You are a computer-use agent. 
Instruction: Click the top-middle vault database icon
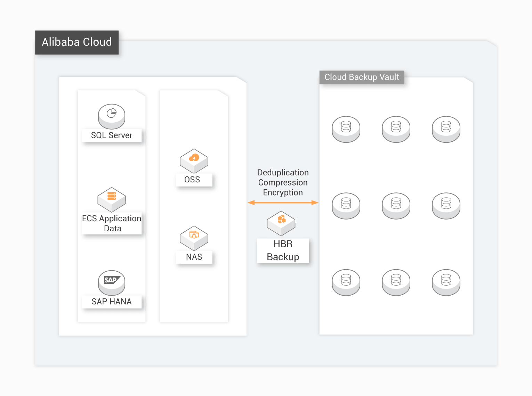point(396,129)
